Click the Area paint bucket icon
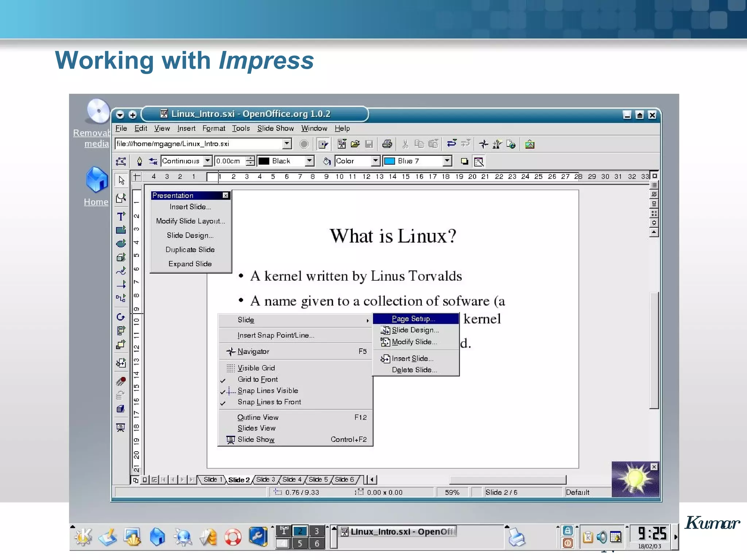Viewport: 747px width, 560px height. click(327, 161)
